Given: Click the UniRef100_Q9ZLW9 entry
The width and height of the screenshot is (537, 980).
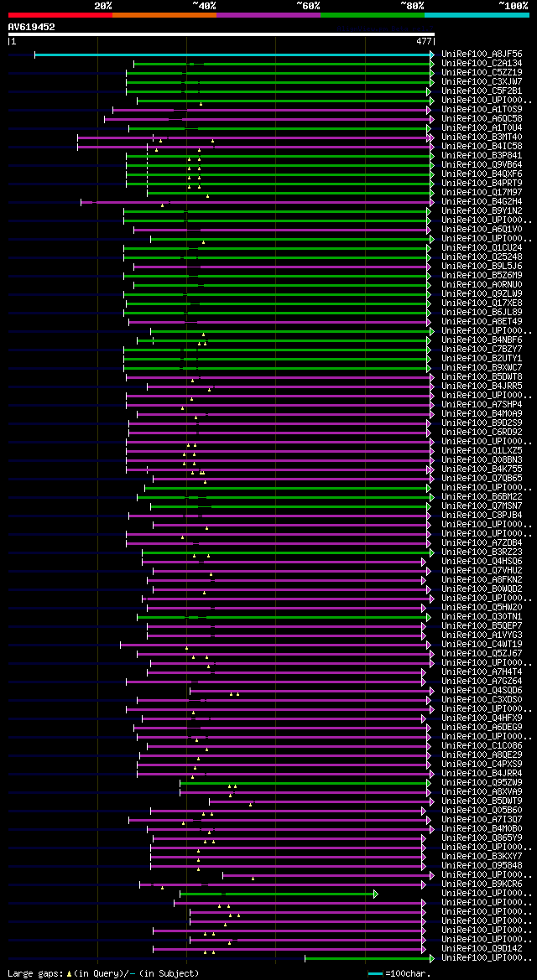Looking at the screenshot, I should (482, 294).
